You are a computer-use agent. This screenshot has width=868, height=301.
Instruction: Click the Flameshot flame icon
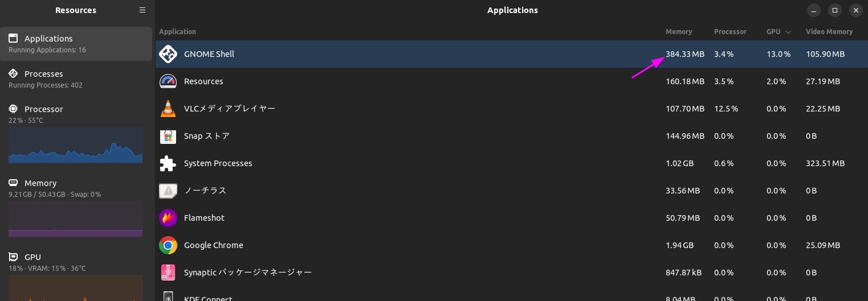click(x=168, y=218)
